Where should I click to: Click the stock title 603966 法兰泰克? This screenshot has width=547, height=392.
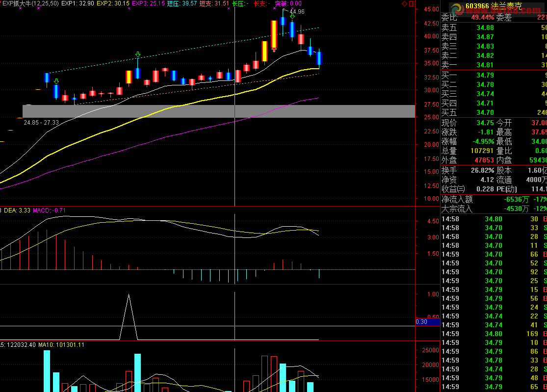494,6
